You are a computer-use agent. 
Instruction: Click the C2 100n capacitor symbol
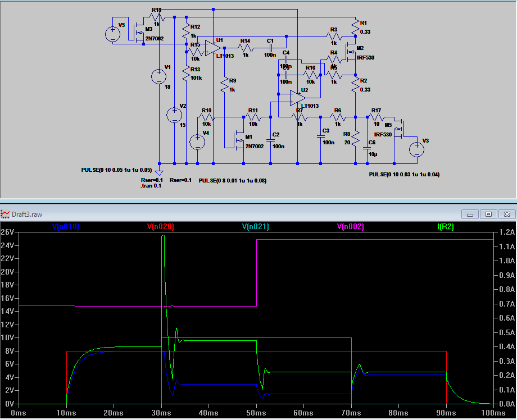270,140
